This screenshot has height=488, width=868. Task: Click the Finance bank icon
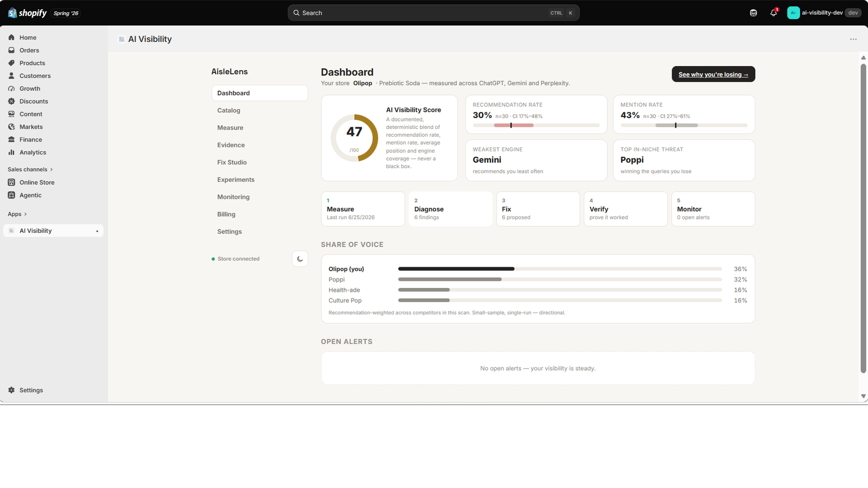point(11,139)
